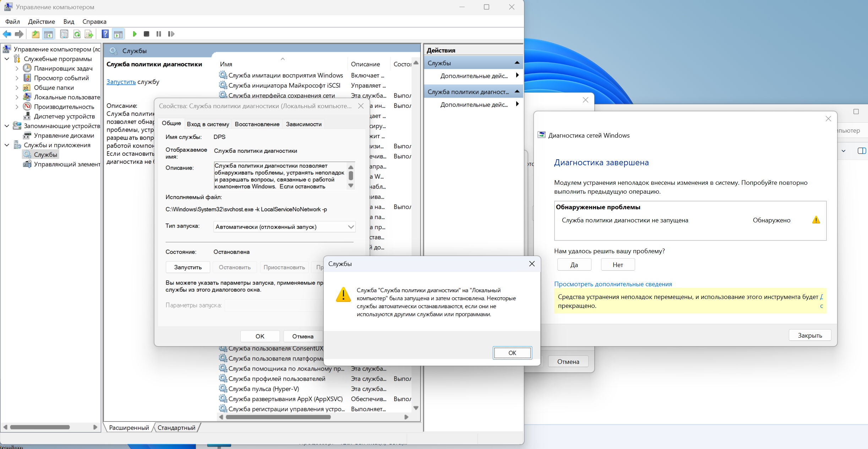
Task: Click the Общие папки tree icon
Action: pyautogui.click(x=27, y=87)
